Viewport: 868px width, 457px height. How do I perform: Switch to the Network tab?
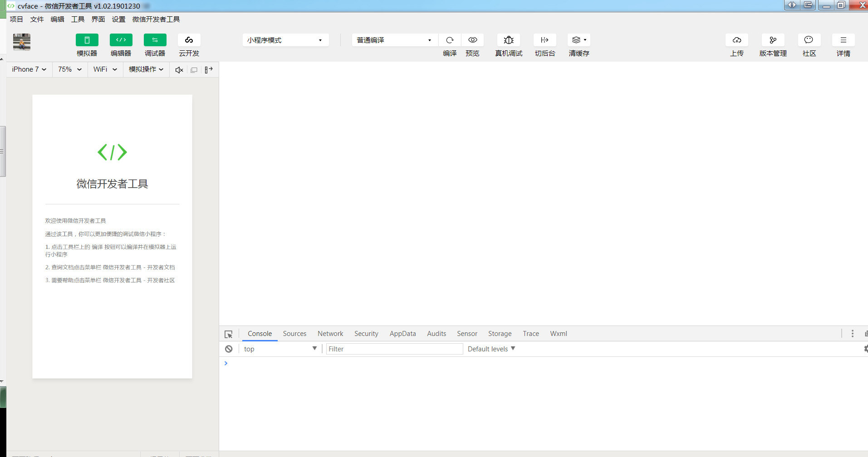[330, 334]
